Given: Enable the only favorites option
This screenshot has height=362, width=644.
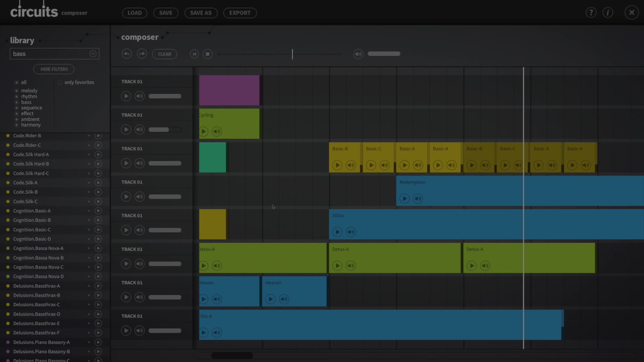Looking at the screenshot, I should [x=60, y=82].
